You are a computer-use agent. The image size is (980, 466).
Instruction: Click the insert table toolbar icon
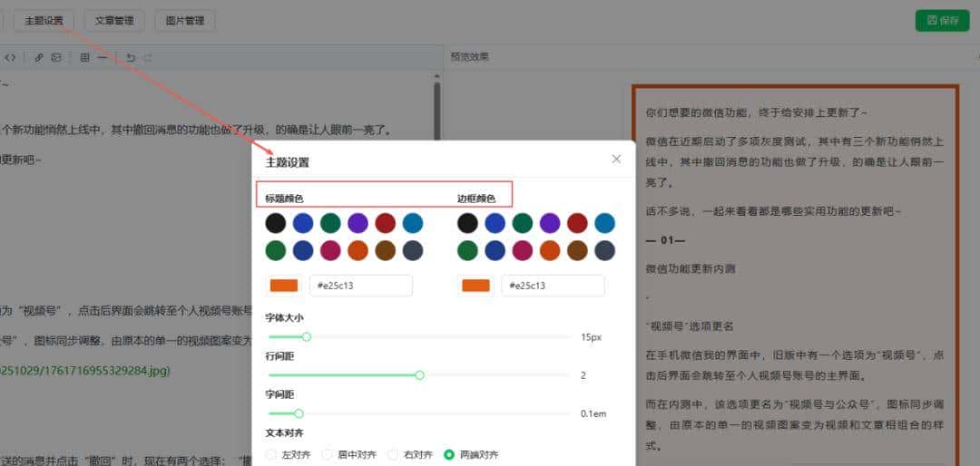click(85, 57)
